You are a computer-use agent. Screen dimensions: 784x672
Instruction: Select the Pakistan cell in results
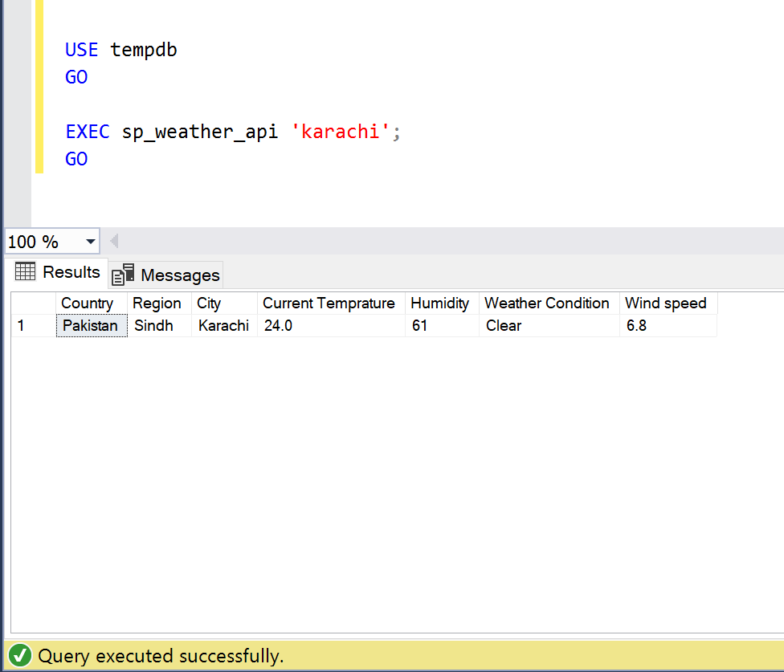[x=91, y=326]
